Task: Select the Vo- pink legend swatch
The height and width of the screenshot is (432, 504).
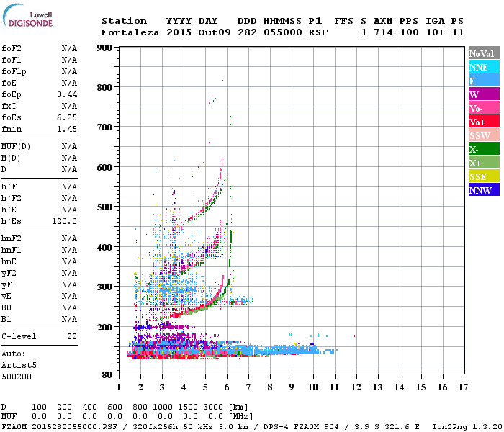Action: point(484,108)
